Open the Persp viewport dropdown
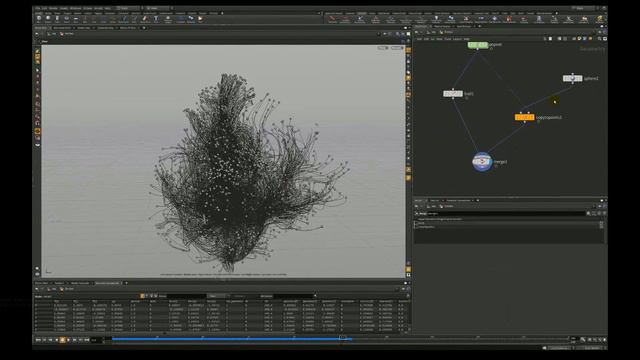640x360 pixels. (383, 48)
